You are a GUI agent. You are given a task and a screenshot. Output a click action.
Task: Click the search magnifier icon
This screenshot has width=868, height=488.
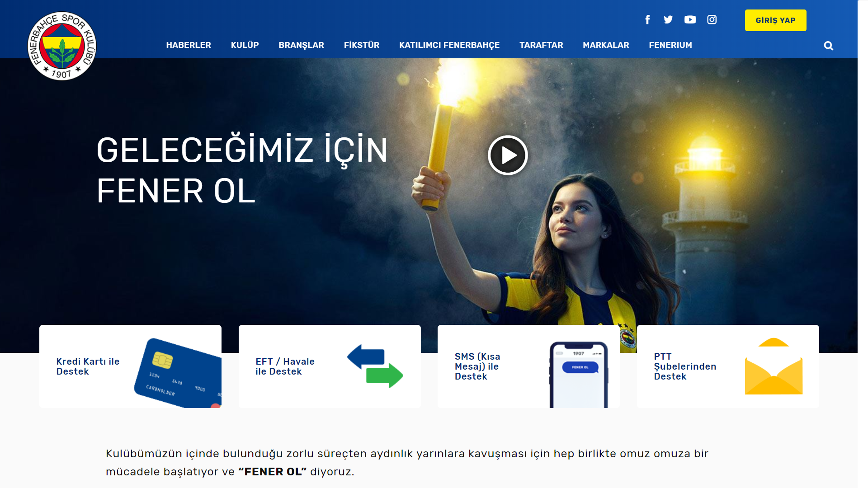coord(828,46)
